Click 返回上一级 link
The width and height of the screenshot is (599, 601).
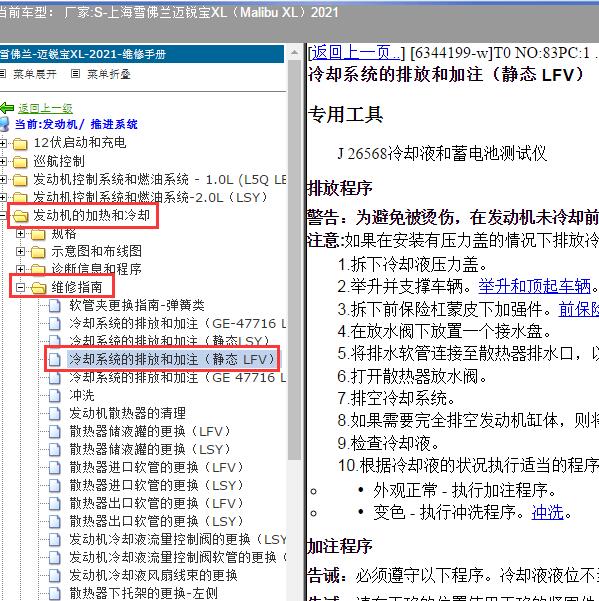click(x=45, y=108)
